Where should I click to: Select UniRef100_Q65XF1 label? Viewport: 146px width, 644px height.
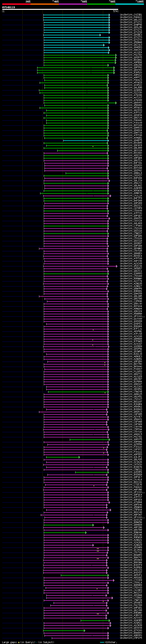point(131,575)
